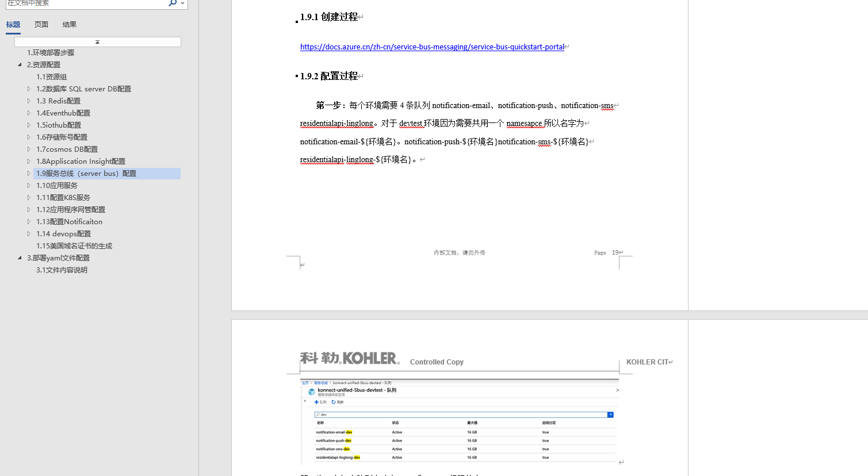This screenshot has width=868, height=476.
Task: Select heading 3.1文件内容说明
Action: pos(62,270)
